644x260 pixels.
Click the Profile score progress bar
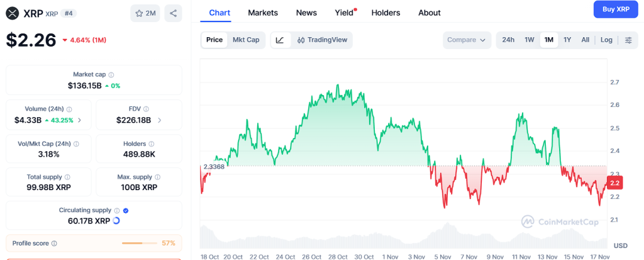pyautogui.click(x=140, y=243)
